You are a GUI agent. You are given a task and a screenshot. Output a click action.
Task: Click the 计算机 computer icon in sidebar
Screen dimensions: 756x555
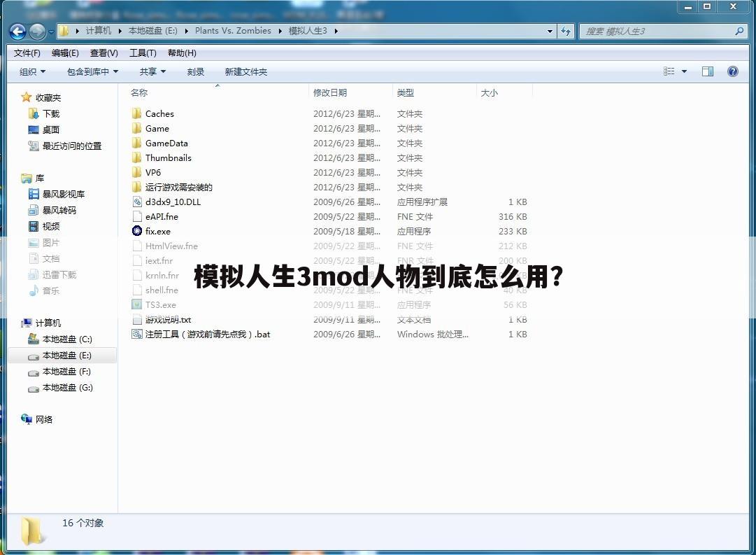pyautogui.click(x=27, y=323)
